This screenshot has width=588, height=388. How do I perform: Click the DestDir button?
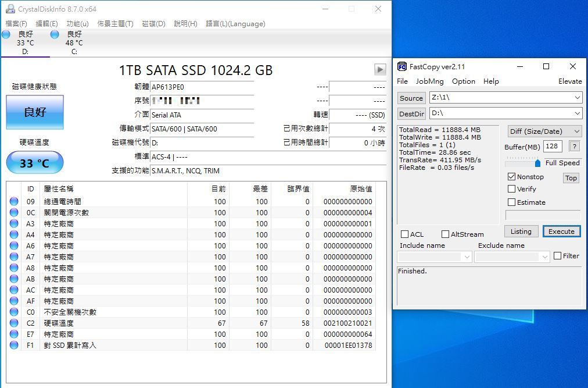(x=411, y=114)
